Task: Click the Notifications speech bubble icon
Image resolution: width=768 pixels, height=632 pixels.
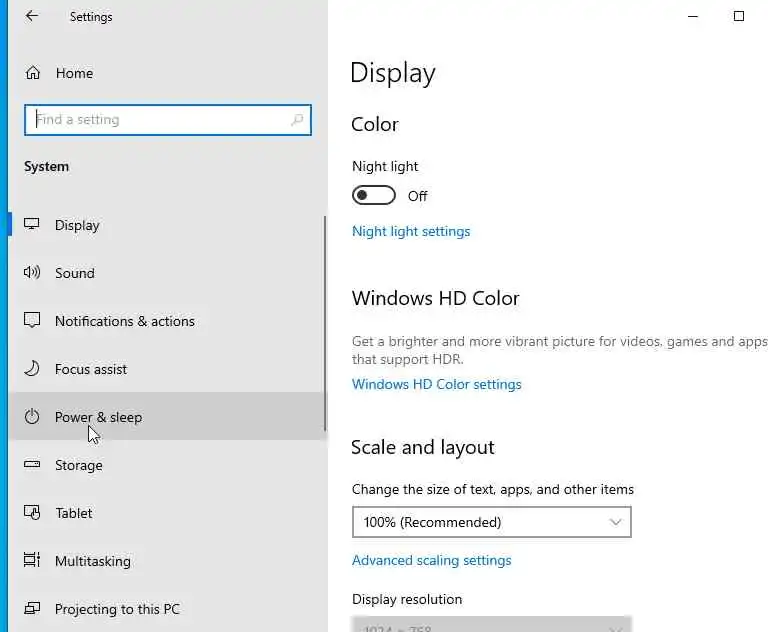Action: 33,321
